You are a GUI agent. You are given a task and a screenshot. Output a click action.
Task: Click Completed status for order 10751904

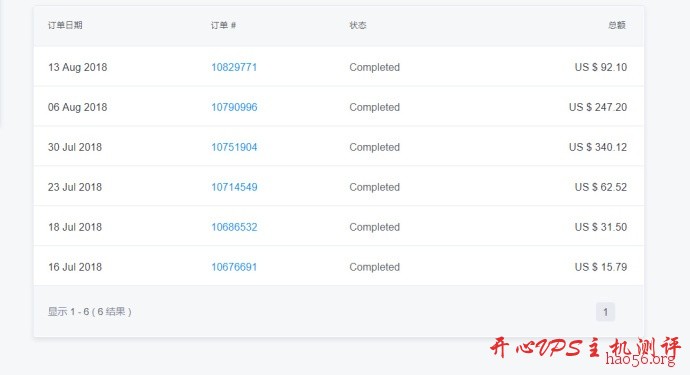point(374,147)
